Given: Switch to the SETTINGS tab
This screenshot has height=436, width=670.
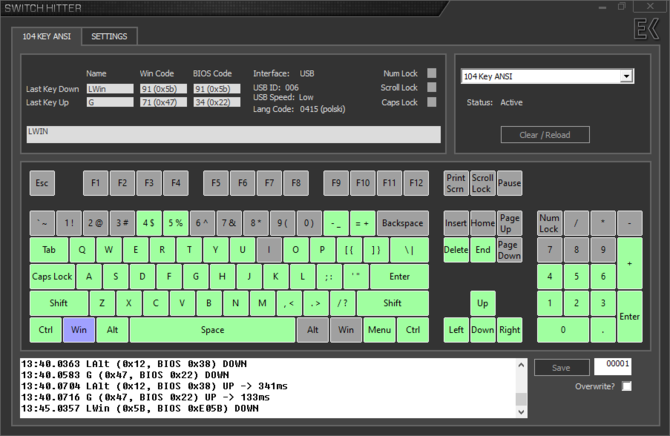Looking at the screenshot, I should pos(109,36).
